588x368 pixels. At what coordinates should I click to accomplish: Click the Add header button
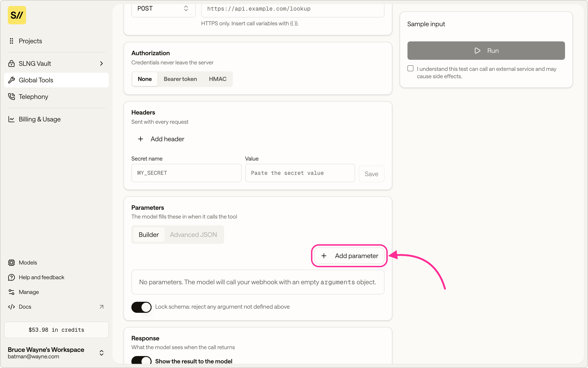point(161,139)
